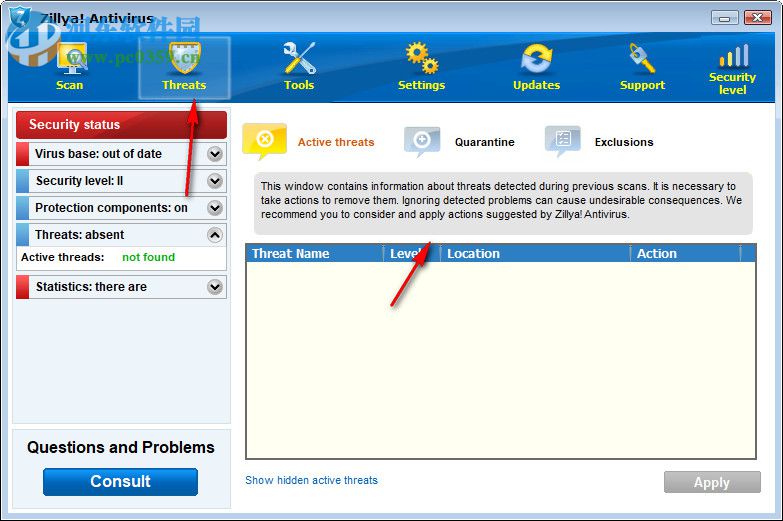Image resolution: width=783 pixels, height=521 pixels.
Task: Click the Apply button
Action: (712, 483)
